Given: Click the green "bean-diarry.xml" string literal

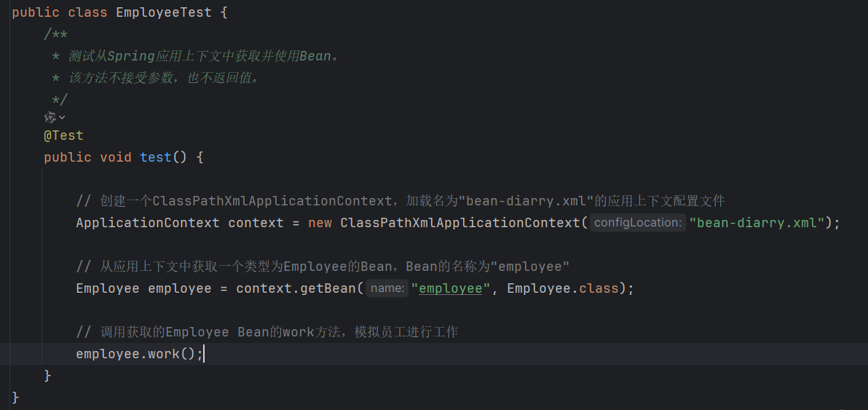Looking at the screenshot, I should [757, 223].
